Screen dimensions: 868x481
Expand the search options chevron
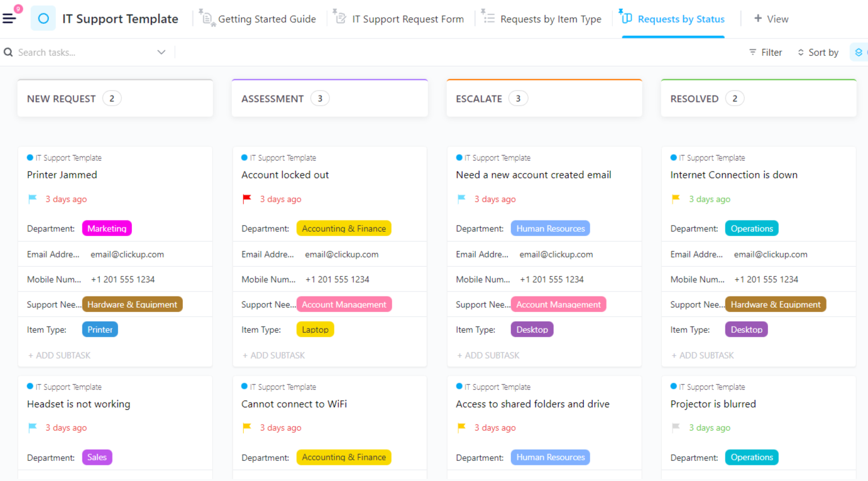162,52
